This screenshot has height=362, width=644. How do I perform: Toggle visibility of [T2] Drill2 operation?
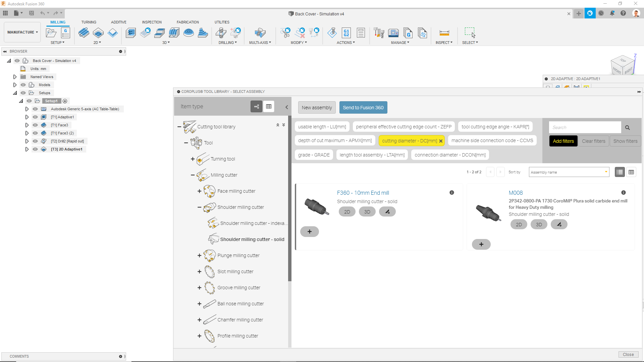[35, 141]
